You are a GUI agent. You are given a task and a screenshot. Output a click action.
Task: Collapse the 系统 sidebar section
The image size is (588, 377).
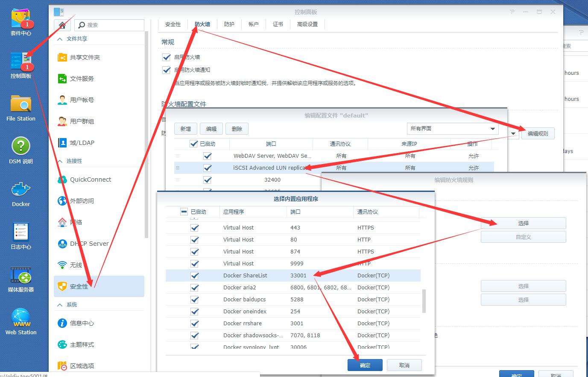(60, 305)
